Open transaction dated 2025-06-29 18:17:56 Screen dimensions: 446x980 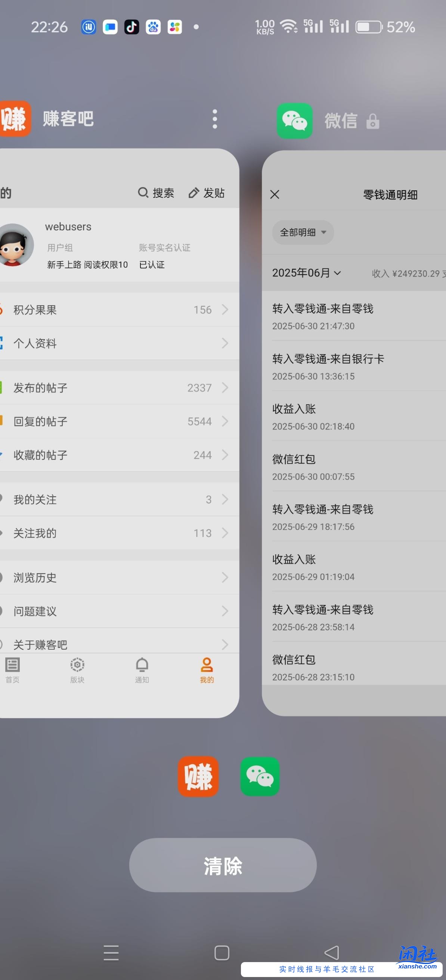[x=354, y=516]
